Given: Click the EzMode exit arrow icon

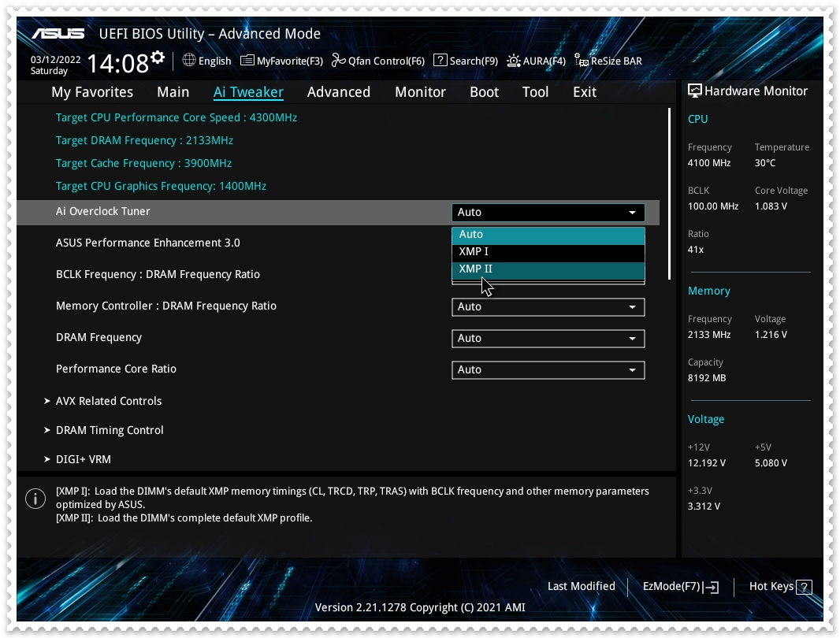Looking at the screenshot, I should [712, 587].
